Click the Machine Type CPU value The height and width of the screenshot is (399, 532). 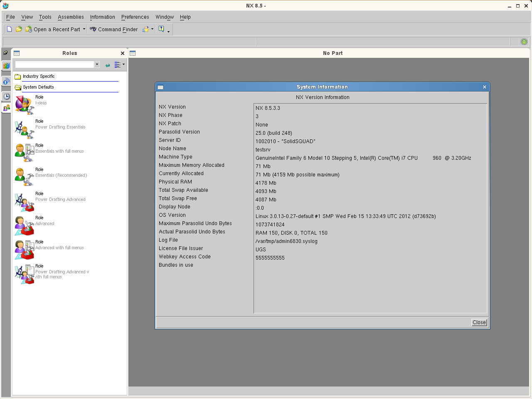[x=363, y=158]
